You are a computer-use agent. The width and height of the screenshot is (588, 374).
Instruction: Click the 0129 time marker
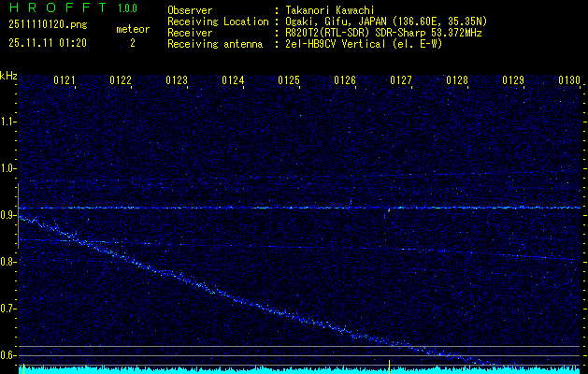click(513, 81)
